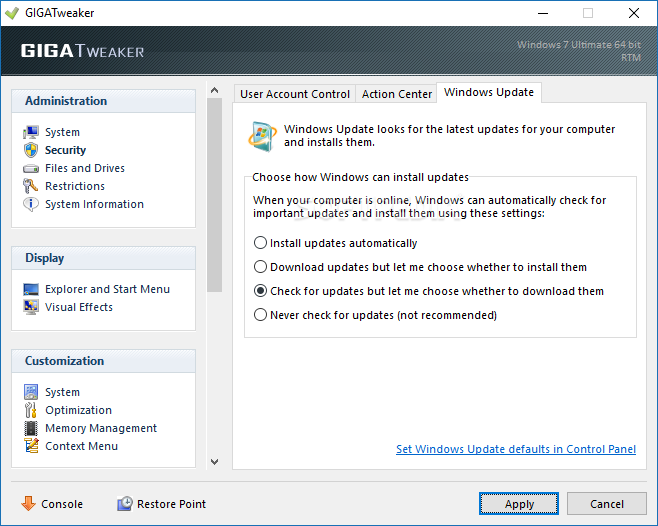
Task: Click the Cancel button
Action: pyautogui.click(x=606, y=504)
